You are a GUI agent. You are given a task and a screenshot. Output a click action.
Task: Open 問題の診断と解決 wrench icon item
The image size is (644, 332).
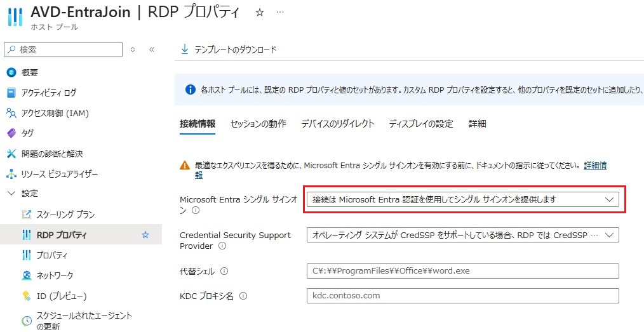tap(11, 154)
